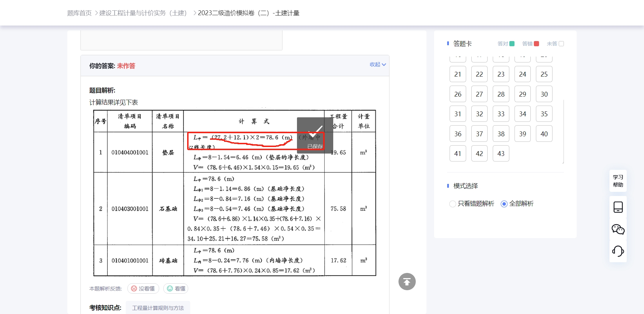
Task: Jump to question 35 in answer card
Action: [x=544, y=114]
